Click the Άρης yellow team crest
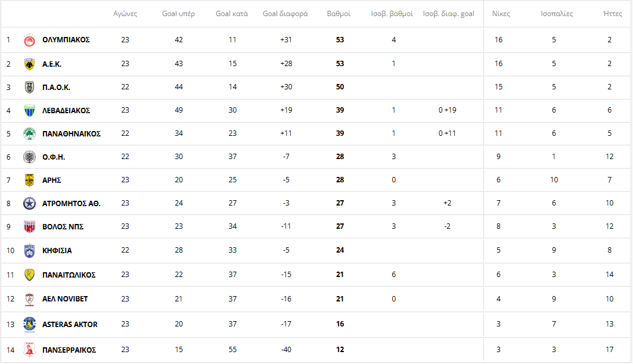 29,180
